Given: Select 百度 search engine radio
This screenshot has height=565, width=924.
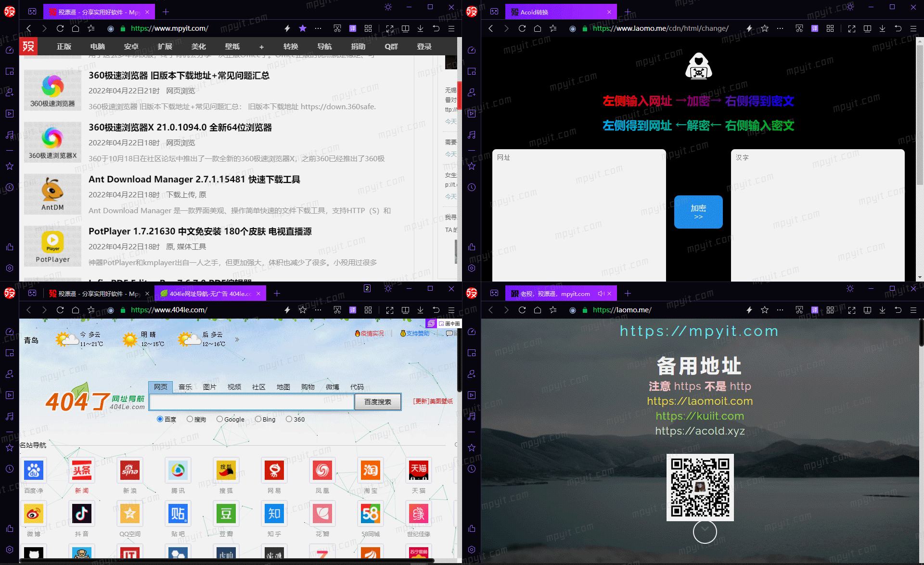Looking at the screenshot, I should click(160, 419).
